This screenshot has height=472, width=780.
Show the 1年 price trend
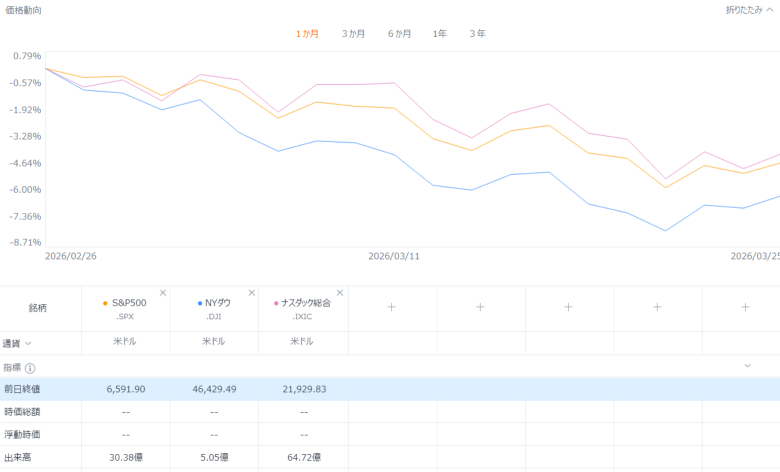click(x=440, y=34)
